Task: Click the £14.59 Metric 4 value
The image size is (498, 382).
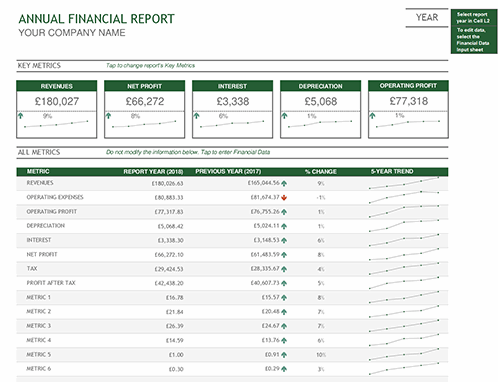Action: pos(175,340)
